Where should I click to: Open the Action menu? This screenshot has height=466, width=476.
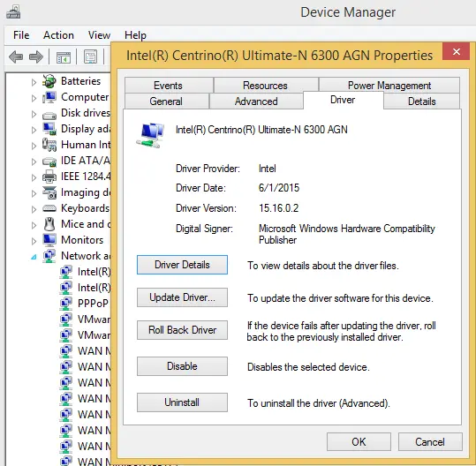click(58, 35)
